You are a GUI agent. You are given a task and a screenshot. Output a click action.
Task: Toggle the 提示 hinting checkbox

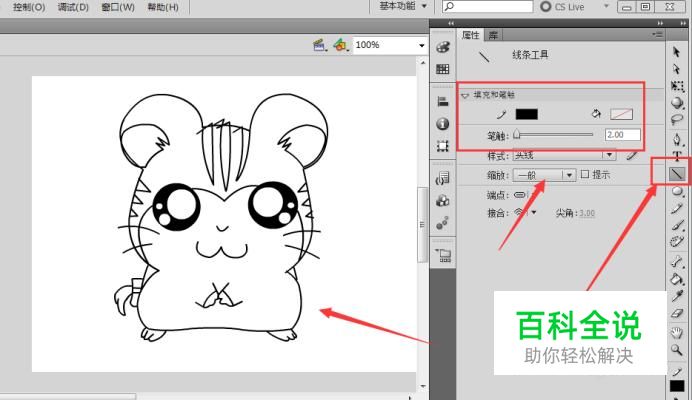coord(585,174)
